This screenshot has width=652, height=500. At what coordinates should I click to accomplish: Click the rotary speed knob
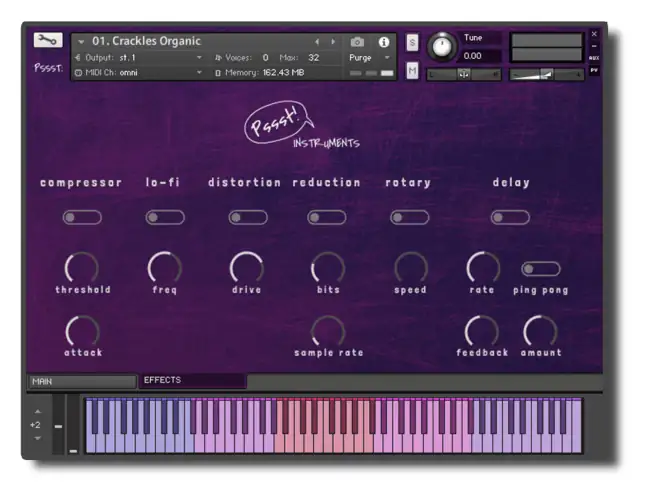coord(411,268)
